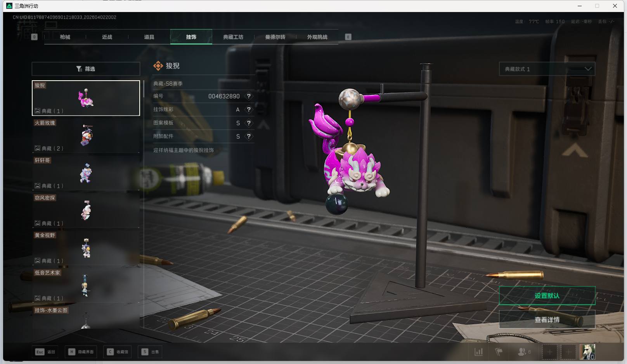627x364 pixels.
Task: Click the 设置默认 button
Action: point(547,296)
